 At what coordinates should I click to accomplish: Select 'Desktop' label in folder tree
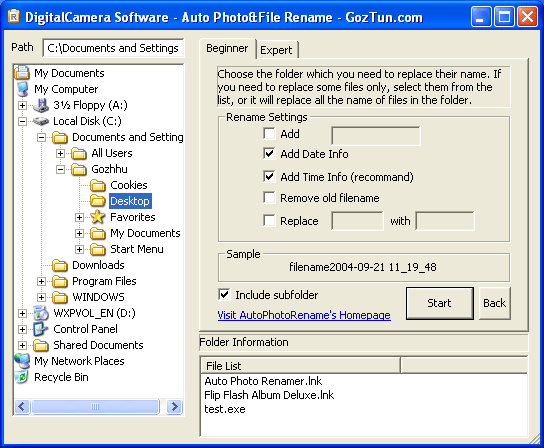click(130, 201)
